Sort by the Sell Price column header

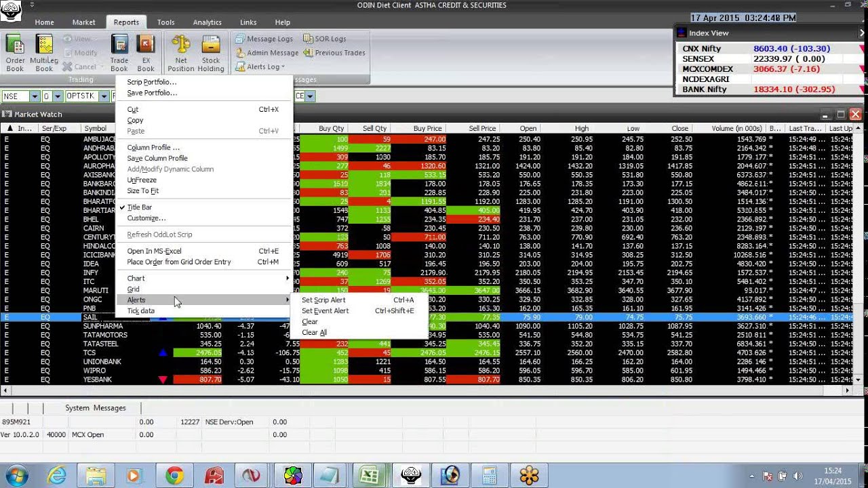(x=473, y=128)
